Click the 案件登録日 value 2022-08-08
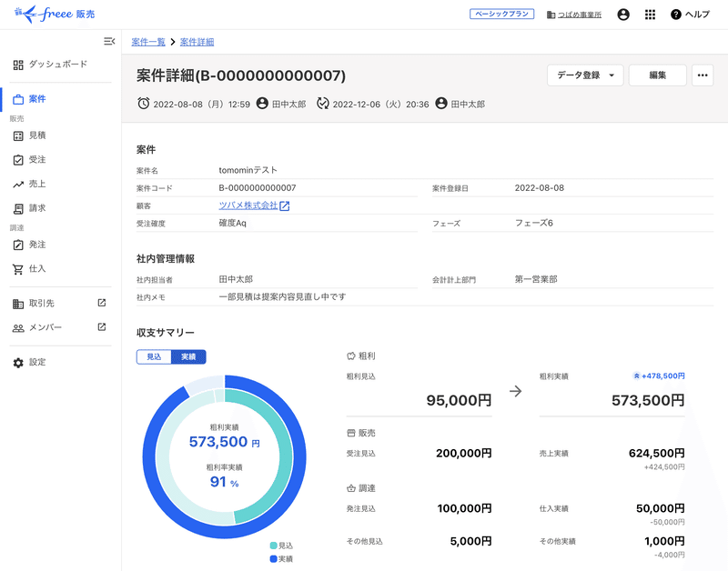This screenshot has width=728, height=571. click(x=540, y=188)
